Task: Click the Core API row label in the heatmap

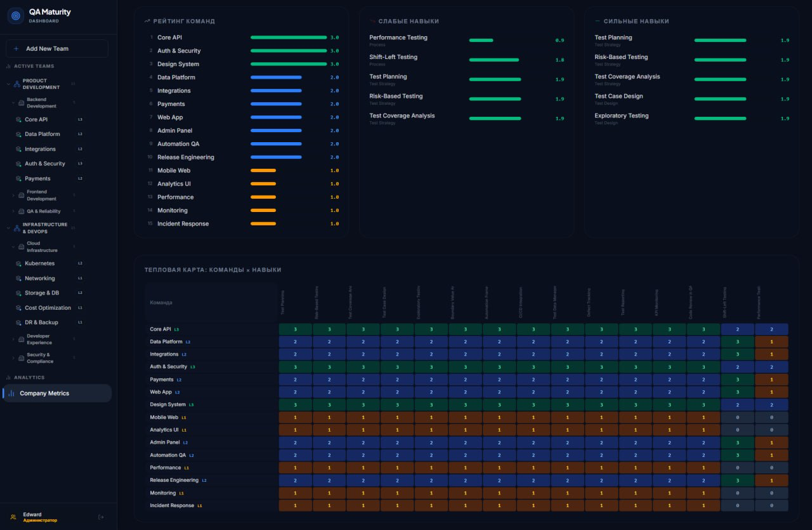Action: [160, 329]
